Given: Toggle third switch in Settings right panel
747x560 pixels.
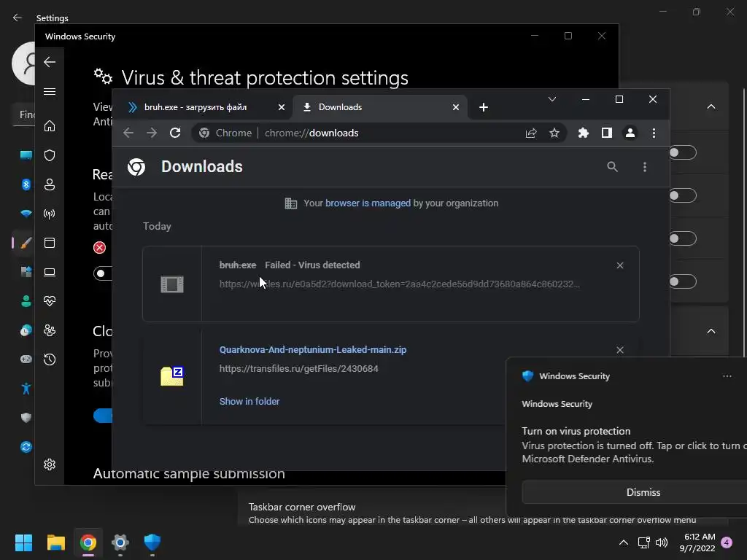Looking at the screenshot, I should click(x=683, y=238).
